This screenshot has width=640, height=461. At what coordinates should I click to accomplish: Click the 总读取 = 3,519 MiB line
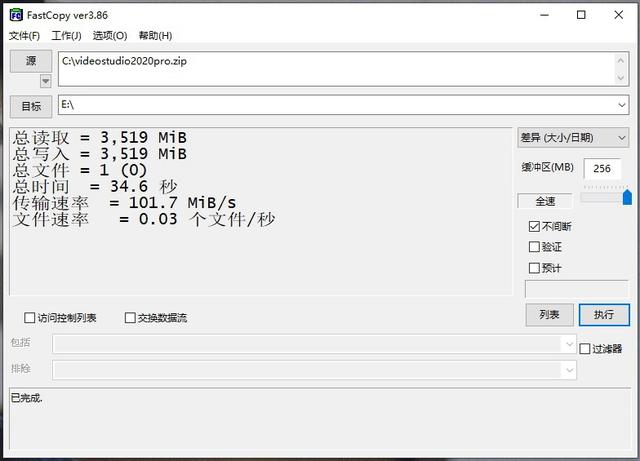(x=100, y=138)
